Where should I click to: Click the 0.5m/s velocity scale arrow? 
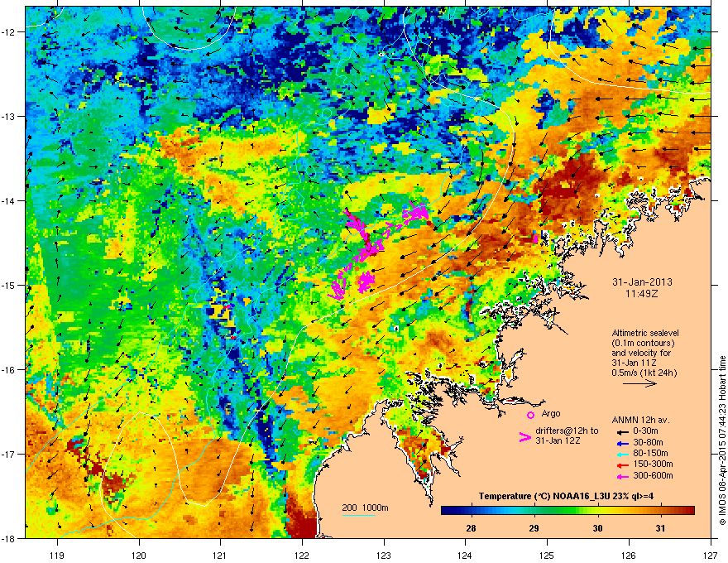pos(639,383)
